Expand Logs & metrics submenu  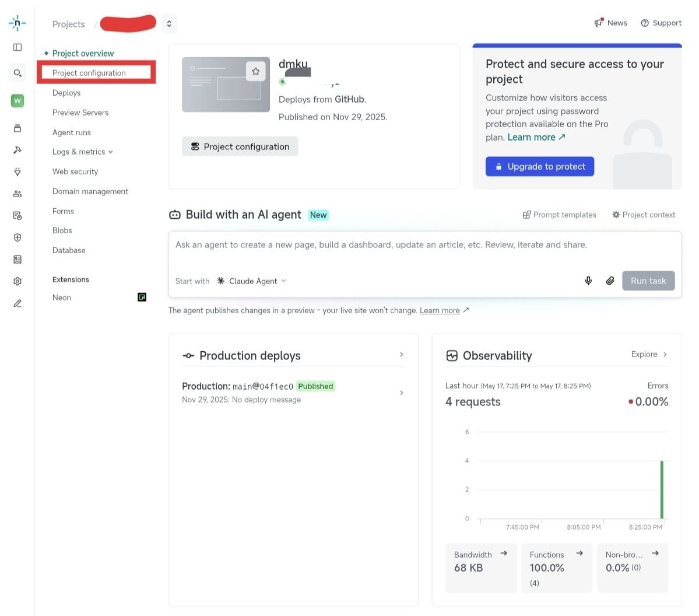82,152
